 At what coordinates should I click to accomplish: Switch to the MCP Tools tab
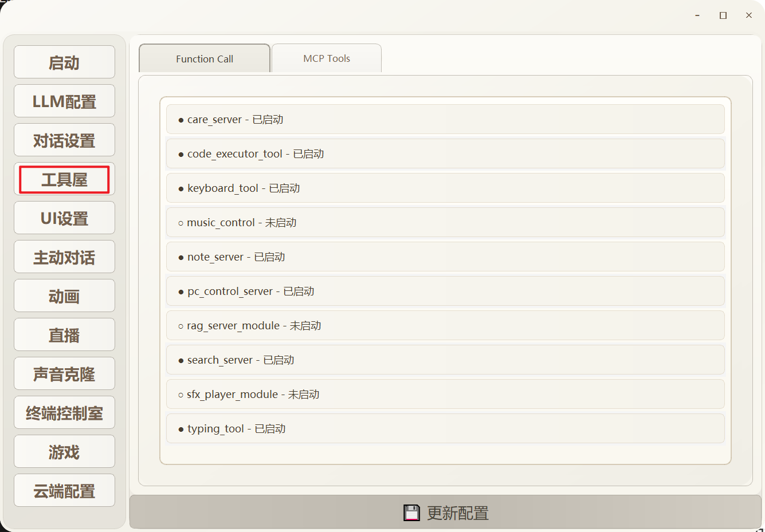click(326, 58)
